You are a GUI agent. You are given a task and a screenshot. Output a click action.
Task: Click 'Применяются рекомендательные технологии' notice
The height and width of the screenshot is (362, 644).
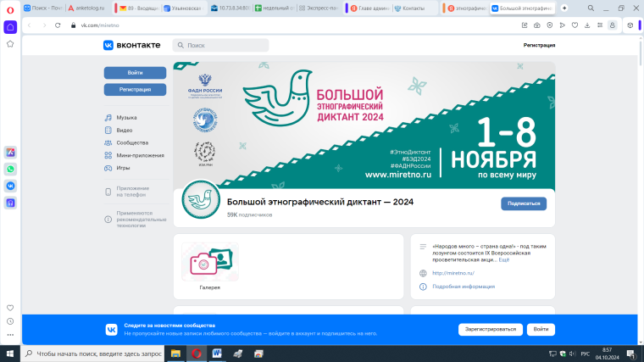(x=142, y=220)
